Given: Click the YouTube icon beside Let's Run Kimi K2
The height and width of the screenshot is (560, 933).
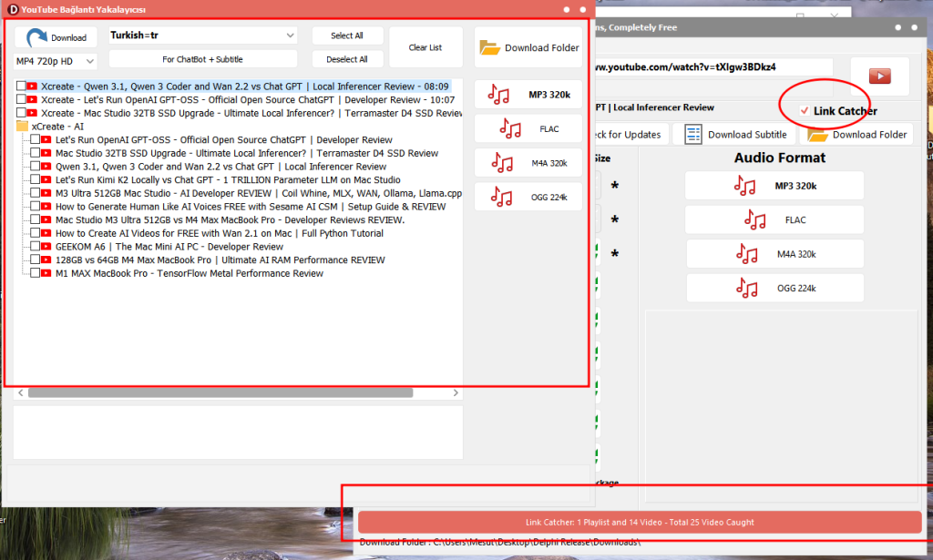Looking at the screenshot, I should pyautogui.click(x=46, y=179).
